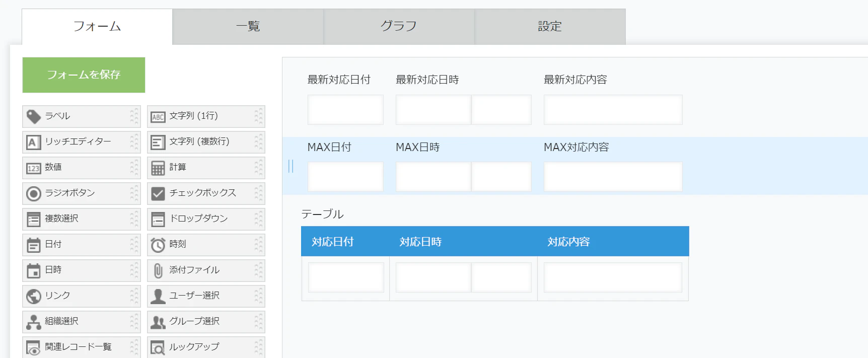Click the リッチエディター field icon
The width and height of the screenshot is (868, 358).
[x=34, y=142]
